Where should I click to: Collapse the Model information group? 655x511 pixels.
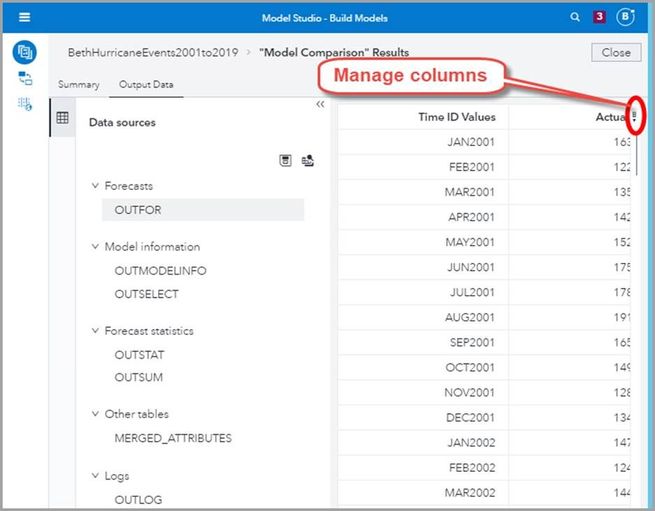click(95, 247)
